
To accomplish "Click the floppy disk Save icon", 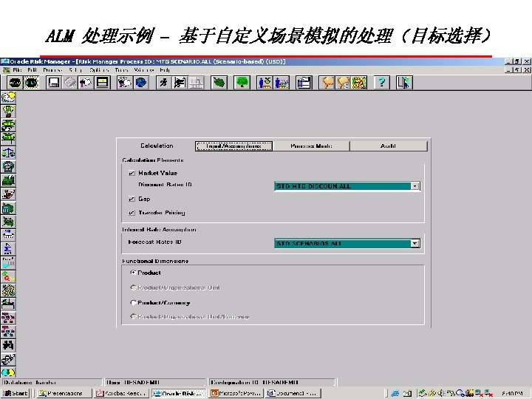I will pos(54,83).
